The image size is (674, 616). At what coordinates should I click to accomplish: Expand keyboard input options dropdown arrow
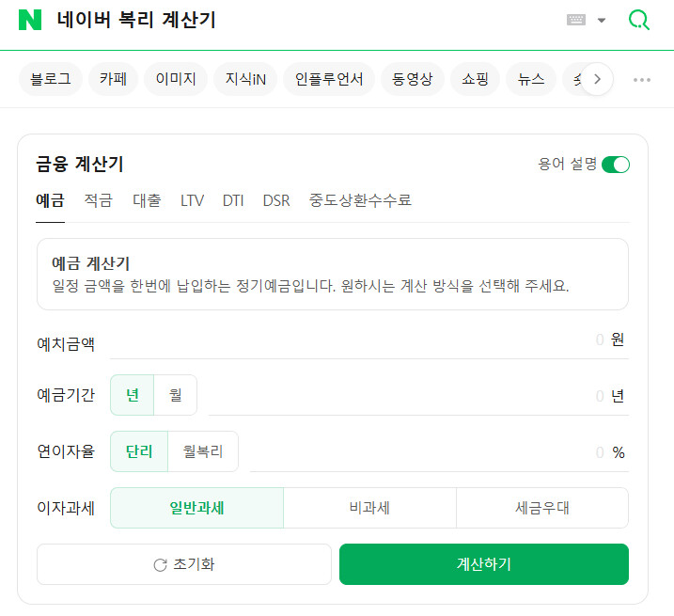pyautogui.click(x=602, y=21)
